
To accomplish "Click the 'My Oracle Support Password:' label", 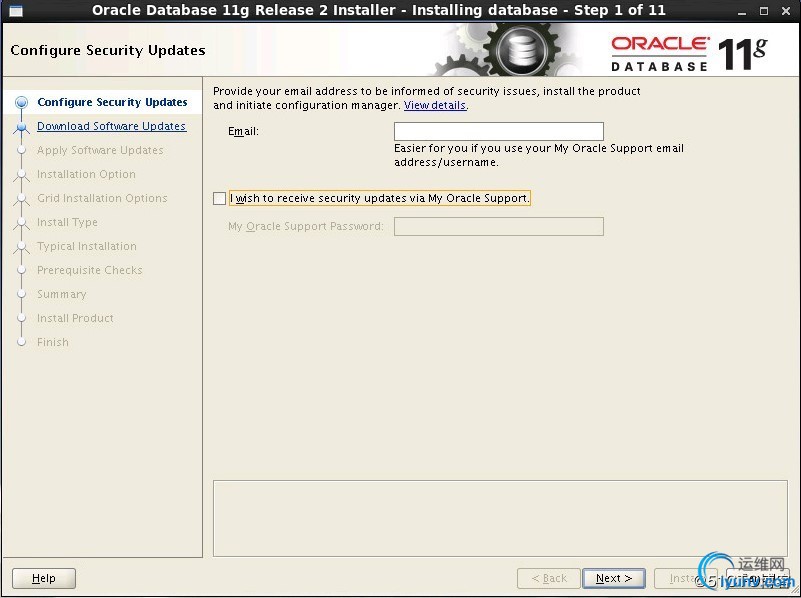I will [x=305, y=226].
